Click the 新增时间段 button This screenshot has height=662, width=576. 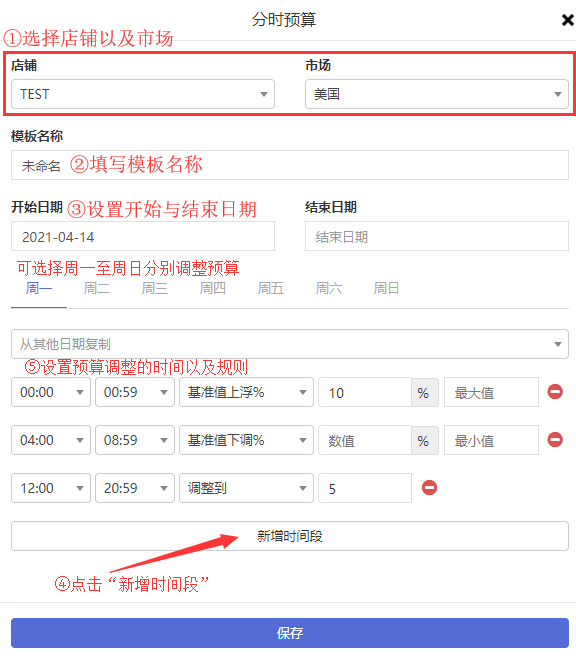[290, 536]
